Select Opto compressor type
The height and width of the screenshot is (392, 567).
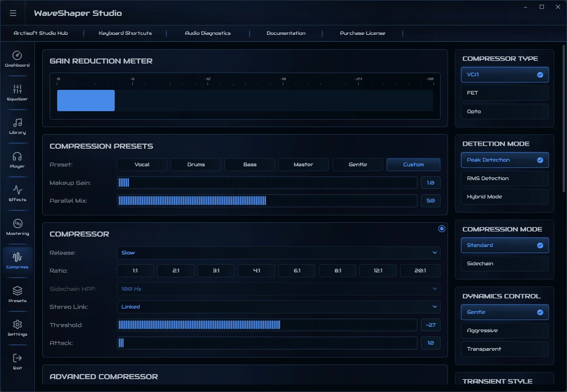click(x=505, y=112)
